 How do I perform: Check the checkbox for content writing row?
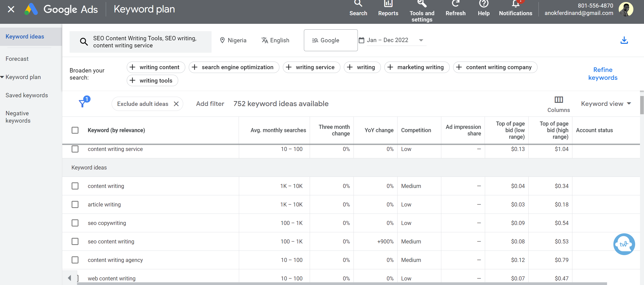pos(75,186)
